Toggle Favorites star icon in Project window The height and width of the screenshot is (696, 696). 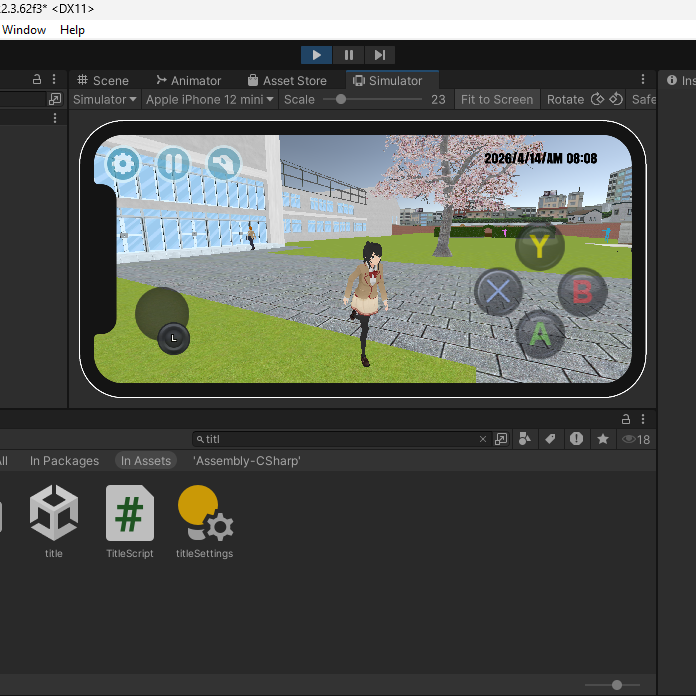tap(602, 439)
